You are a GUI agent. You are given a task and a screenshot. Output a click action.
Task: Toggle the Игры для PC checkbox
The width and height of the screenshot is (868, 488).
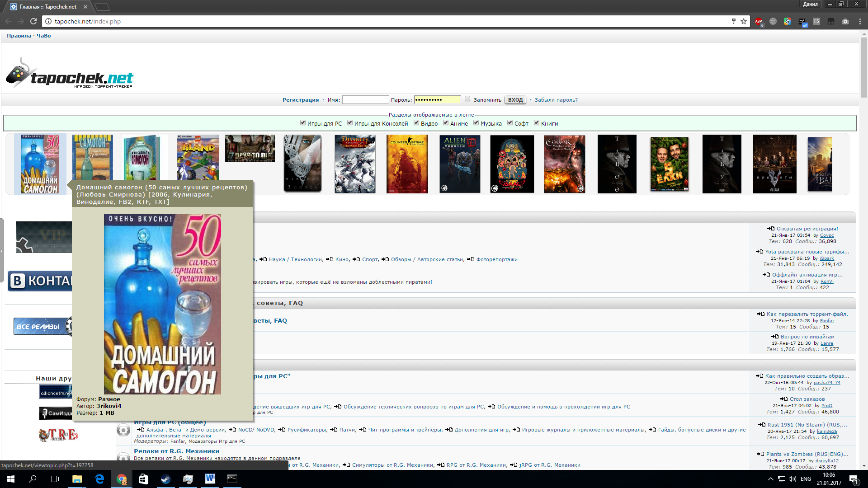click(x=303, y=122)
